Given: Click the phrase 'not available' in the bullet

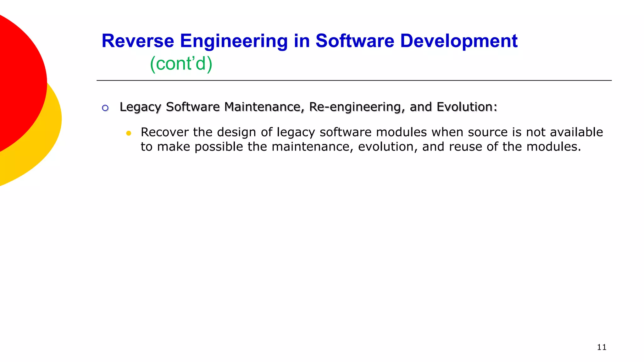Looking at the screenshot, I should tap(564, 132).
